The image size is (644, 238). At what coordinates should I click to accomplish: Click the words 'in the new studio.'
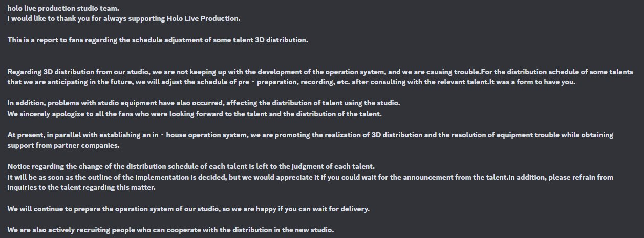pos(304,230)
